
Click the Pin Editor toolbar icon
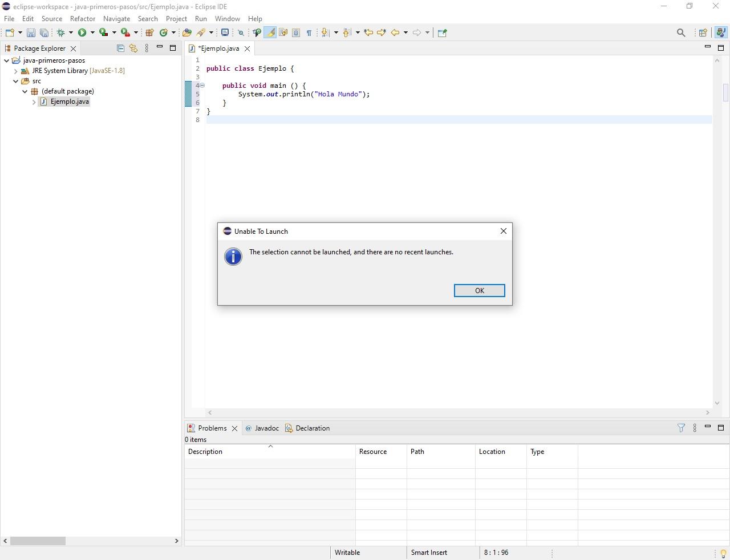pos(442,33)
